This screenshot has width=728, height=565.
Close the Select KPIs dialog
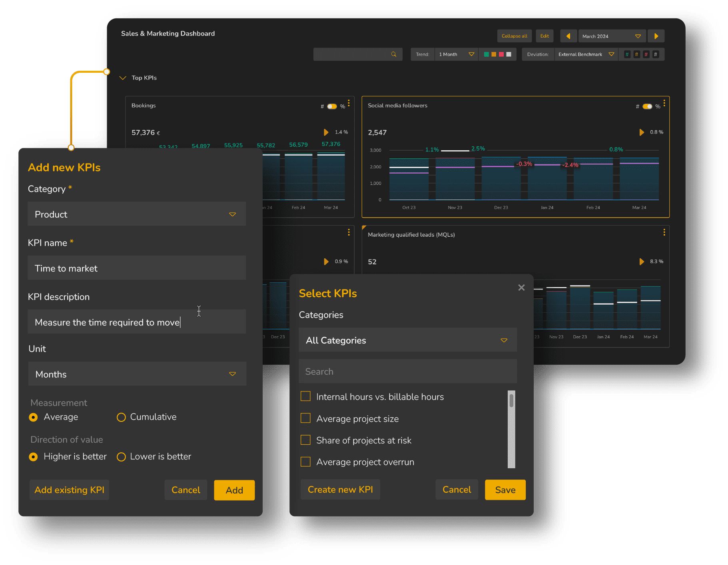tap(521, 287)
